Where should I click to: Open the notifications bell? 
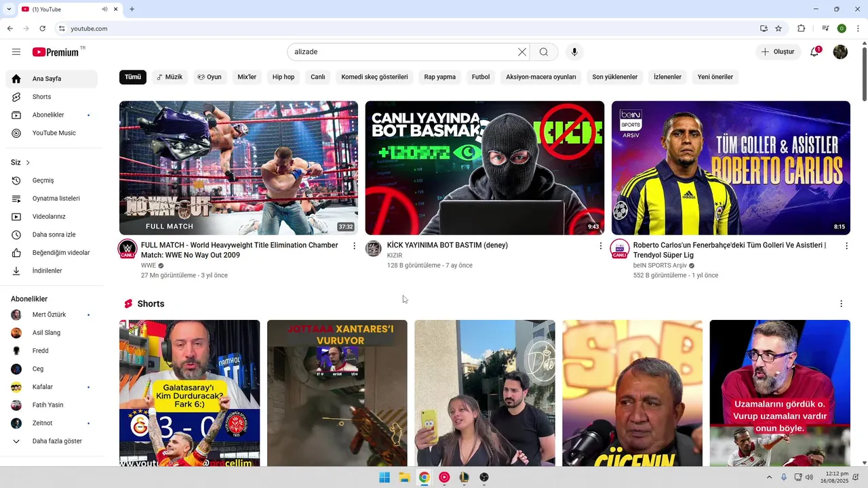coord(814,52)
